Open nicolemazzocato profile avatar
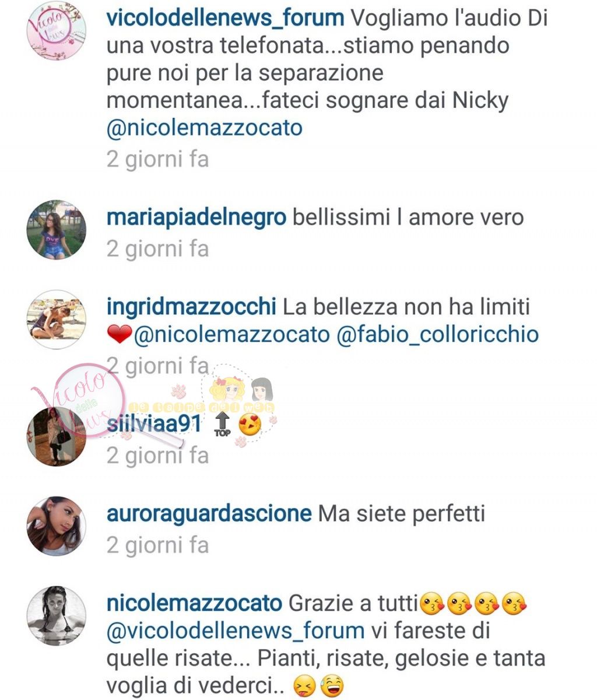Screen dimensions: 597x700 [x=57, y=615]
